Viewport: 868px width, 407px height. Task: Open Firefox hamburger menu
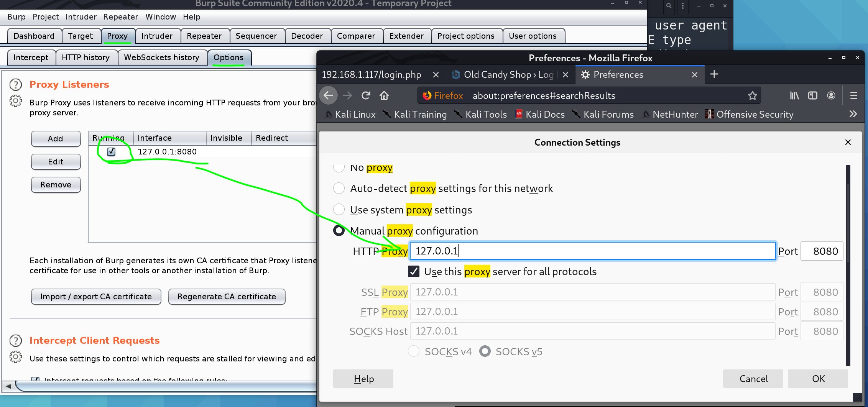(853, 95)
